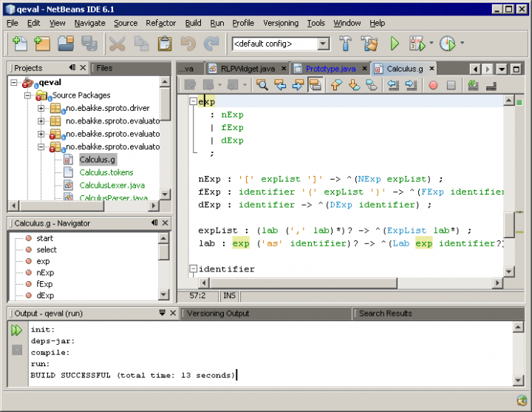The image size is (532, 412).
Task: Expand the no.ebakke.sproto.driver package
Action: pyautogui.click(x=41, y=109)
